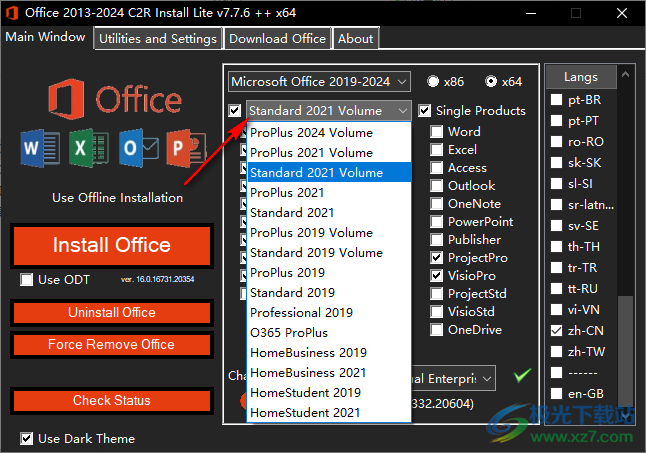646x453 pixels.
Task: Select Standard 2019 Volume option
Action: [x=329, y=252]
